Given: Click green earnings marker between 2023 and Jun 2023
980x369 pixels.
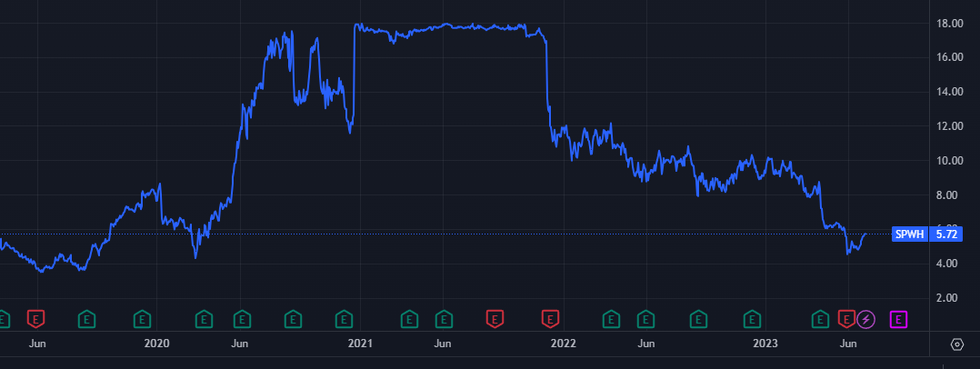Looking at the screenshot, I should 820,320.
